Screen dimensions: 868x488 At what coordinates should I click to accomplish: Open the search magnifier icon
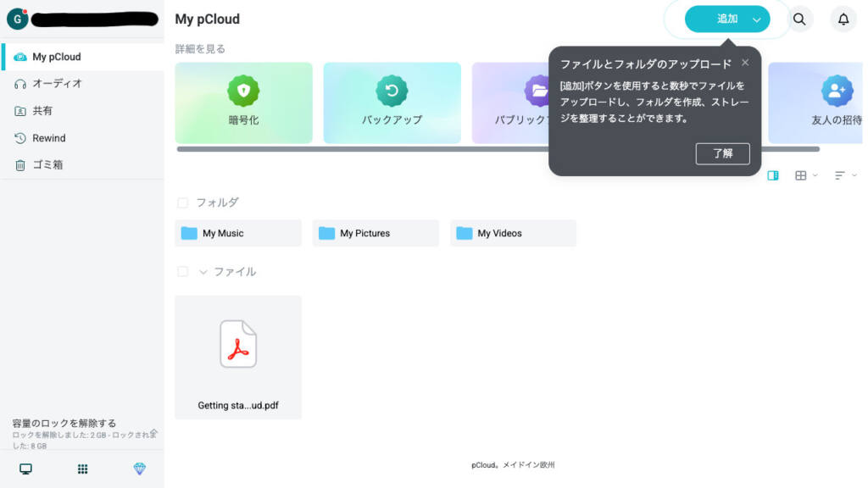click(798, 19)
